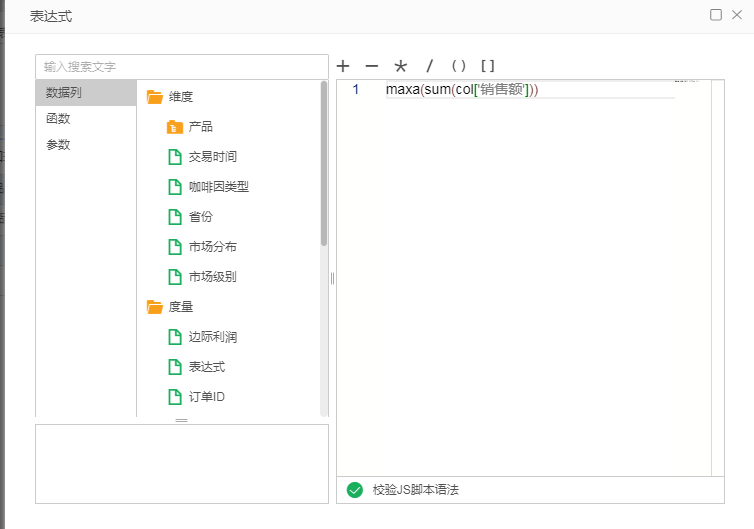Click the file icon beside 市场分布
This screenshot has width=754, height=529.
pyautogui.click(x=175, y=247)
